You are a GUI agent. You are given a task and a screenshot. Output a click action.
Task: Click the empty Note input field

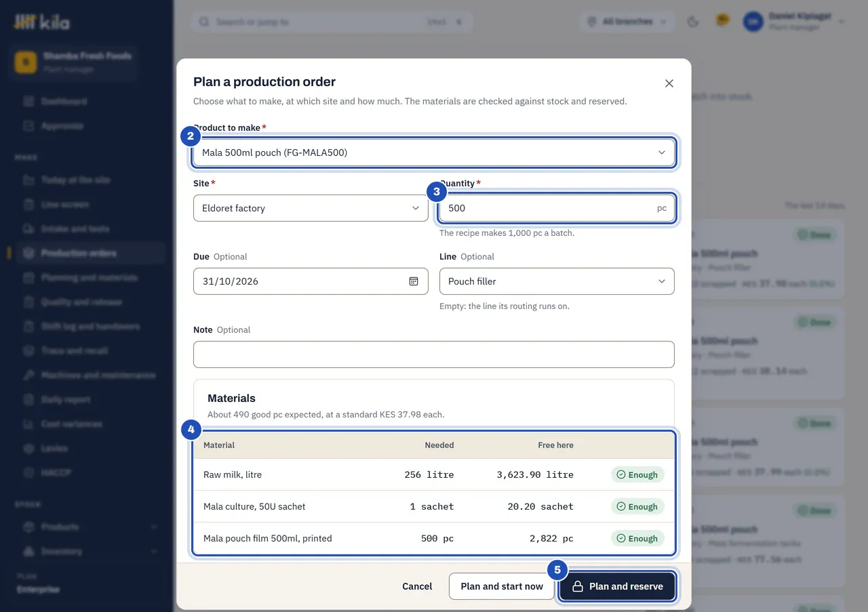tap(434, 354)
